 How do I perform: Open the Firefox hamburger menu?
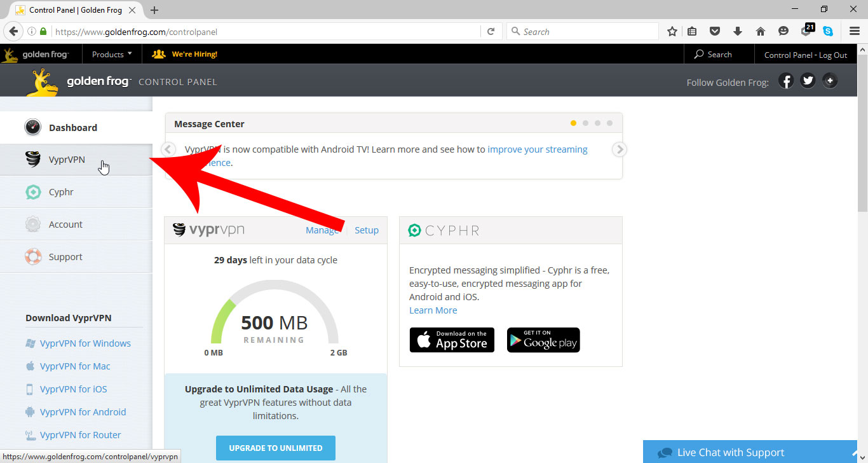coord(855,31)
